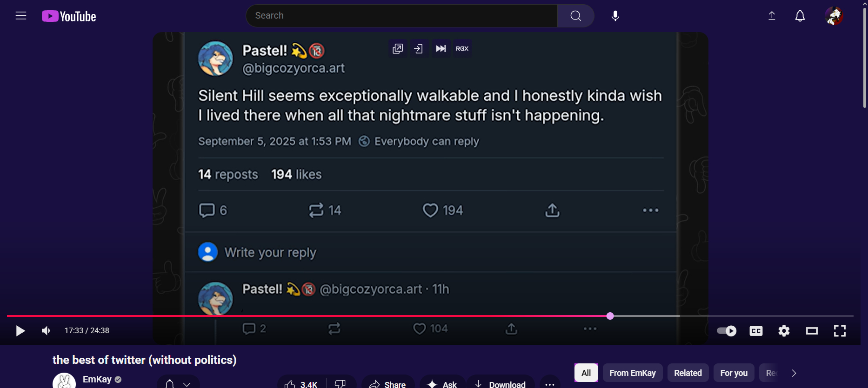Select the "From EmKay" filter chip
The image size is (868, 388).
click(x=632, y=373)
